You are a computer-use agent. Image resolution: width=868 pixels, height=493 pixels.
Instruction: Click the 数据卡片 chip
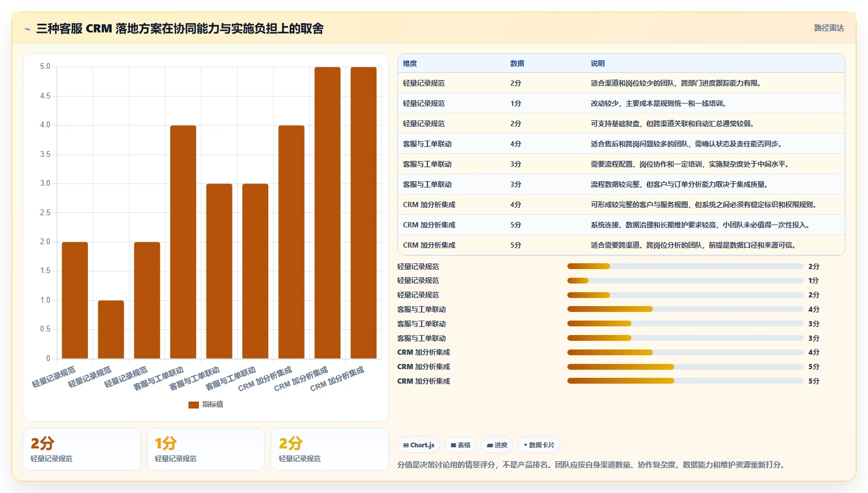click(x=539, y=445)
